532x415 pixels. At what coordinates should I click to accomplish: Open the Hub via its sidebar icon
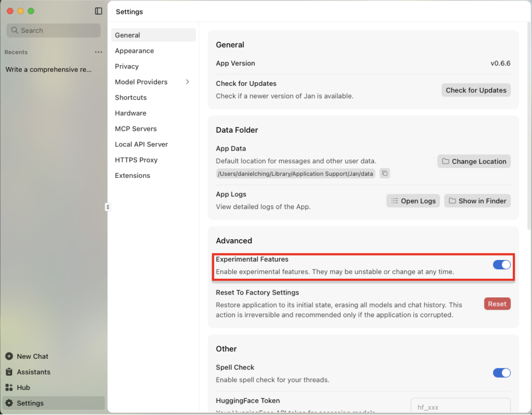(x=10, y=387)
